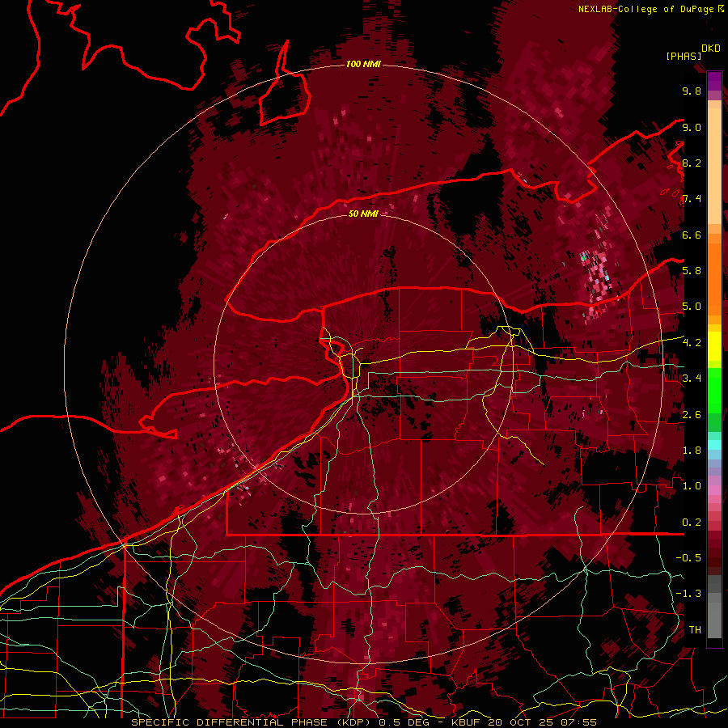This screenshot has width=728, height=728.
Task: Click the 1.8 scale label
Action: click(x=692, y=451)
